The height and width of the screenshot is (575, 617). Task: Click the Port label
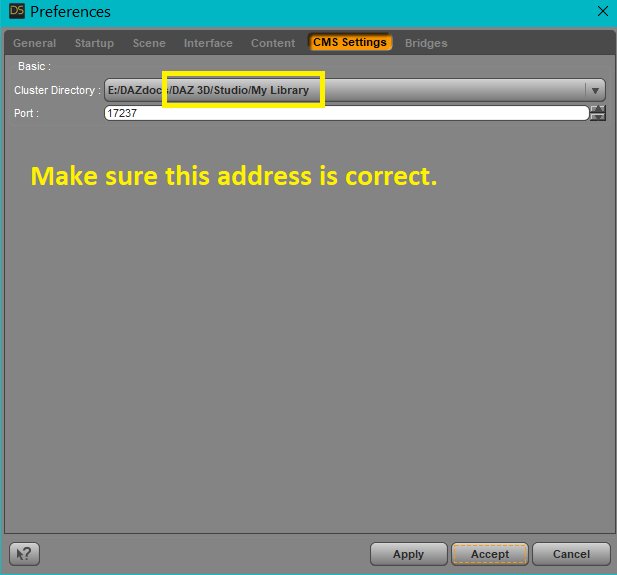coord(26,113)
